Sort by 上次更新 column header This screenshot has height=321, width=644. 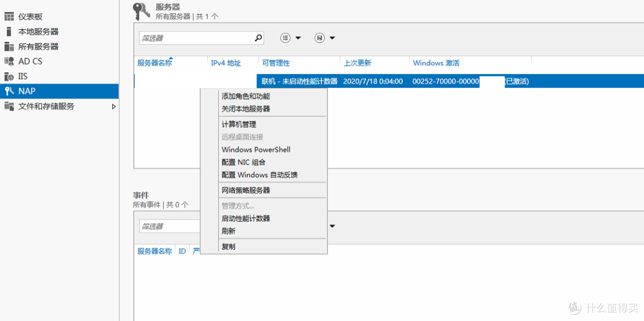(357, 63)
